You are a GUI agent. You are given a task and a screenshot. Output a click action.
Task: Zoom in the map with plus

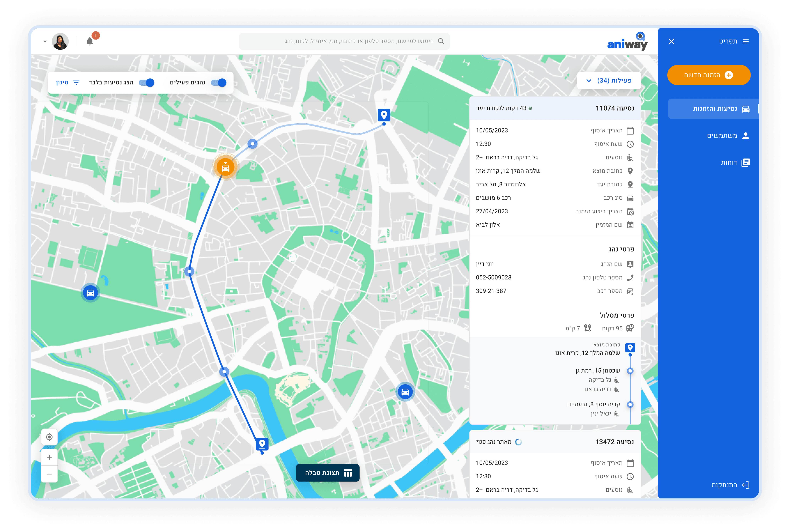click(49, 457)
